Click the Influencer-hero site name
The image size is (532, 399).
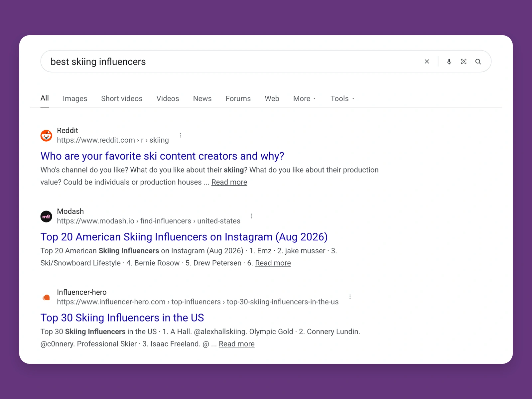82,292
